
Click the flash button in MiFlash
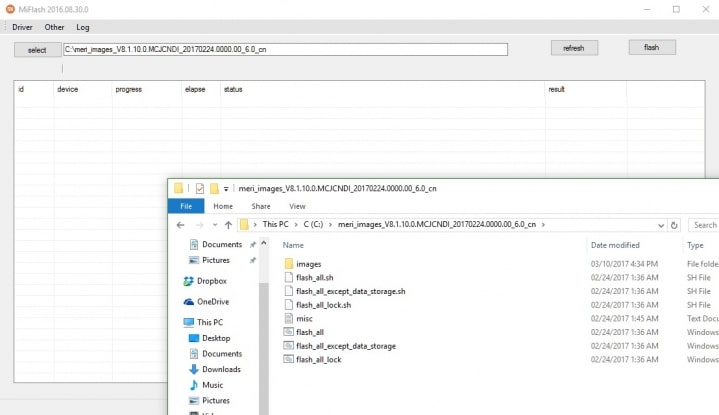652,47
